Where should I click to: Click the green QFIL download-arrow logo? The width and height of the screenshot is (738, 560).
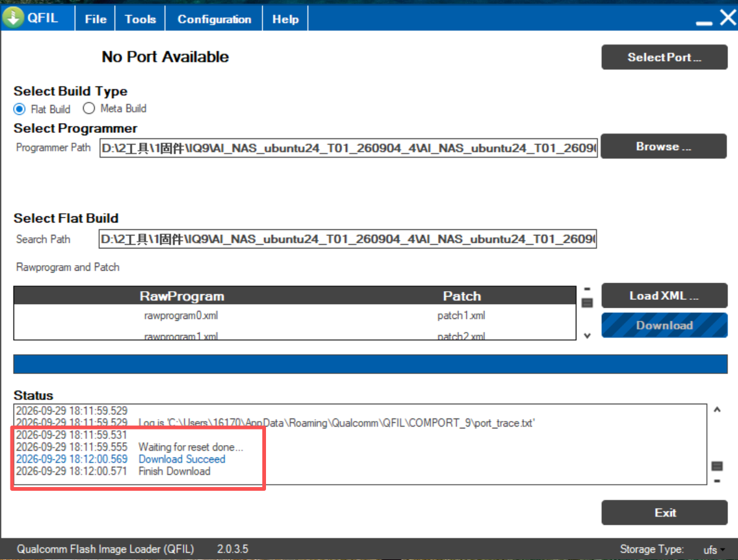[13, 18]
